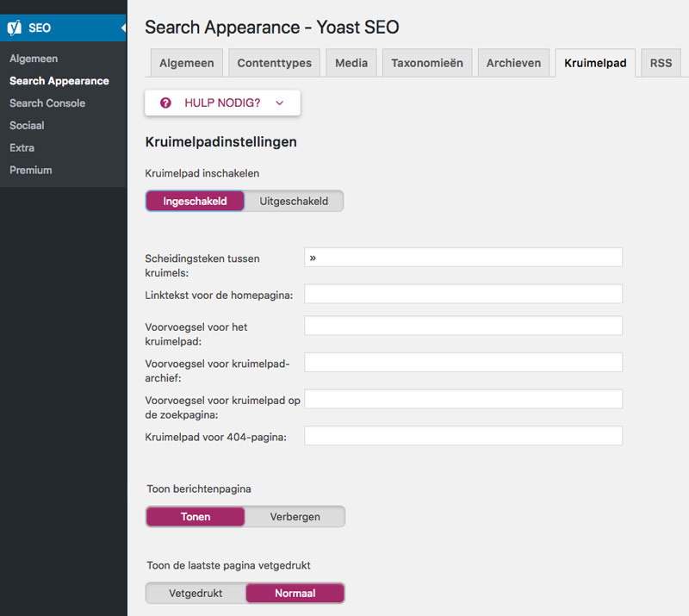This screenshot has width=689, height=616.
Task: Click the Kruimelpad inschakelen label
Action: click(x=202, y=173)
